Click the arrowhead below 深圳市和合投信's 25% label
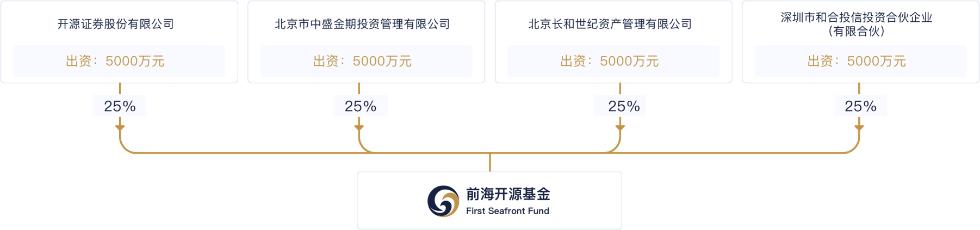Image resolution: width=980 pixels, height=230 pixels. coord(859,128)
